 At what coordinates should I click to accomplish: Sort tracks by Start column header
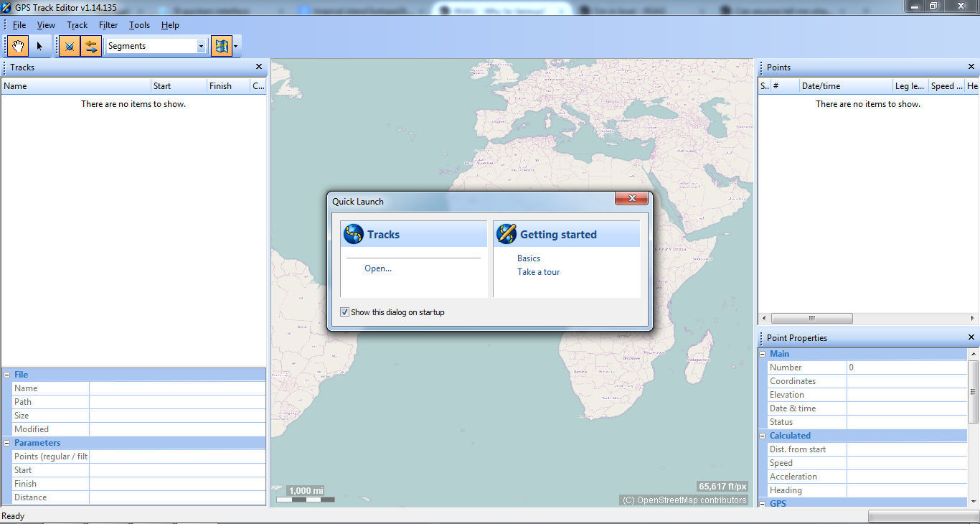tap(179, 86)
